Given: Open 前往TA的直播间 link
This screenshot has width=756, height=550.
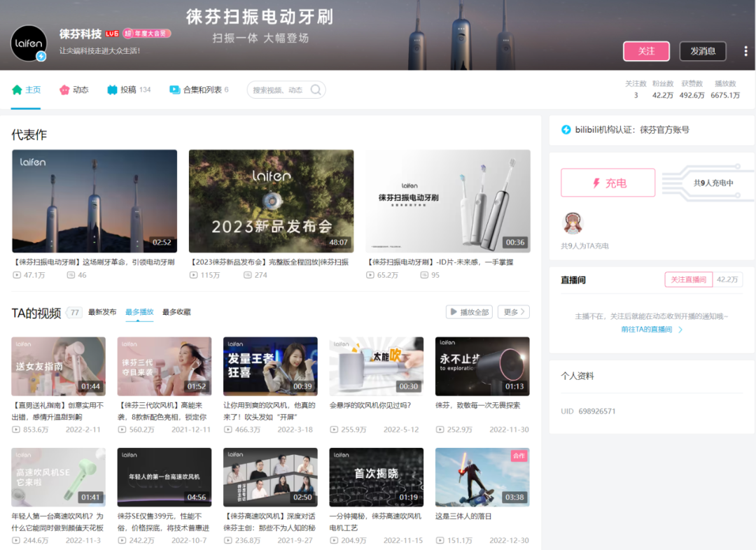Looking at the screenshot, I should tap(652, 329).
